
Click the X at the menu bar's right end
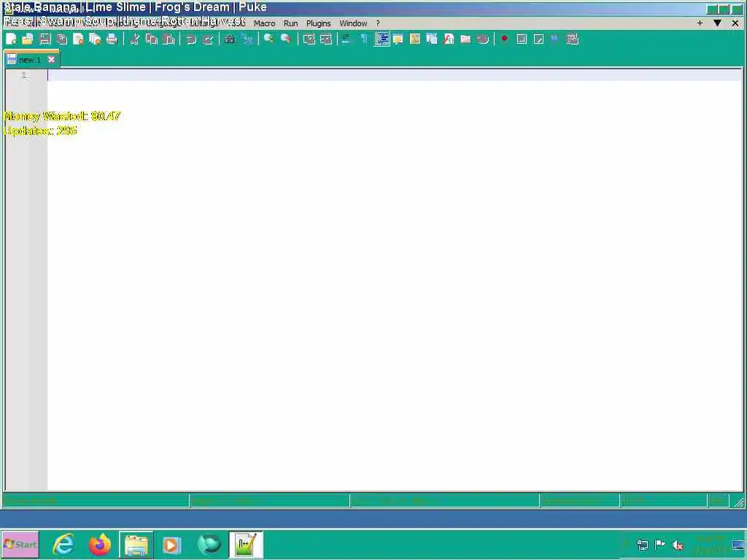pyautogui.click(x=735, y=23)
